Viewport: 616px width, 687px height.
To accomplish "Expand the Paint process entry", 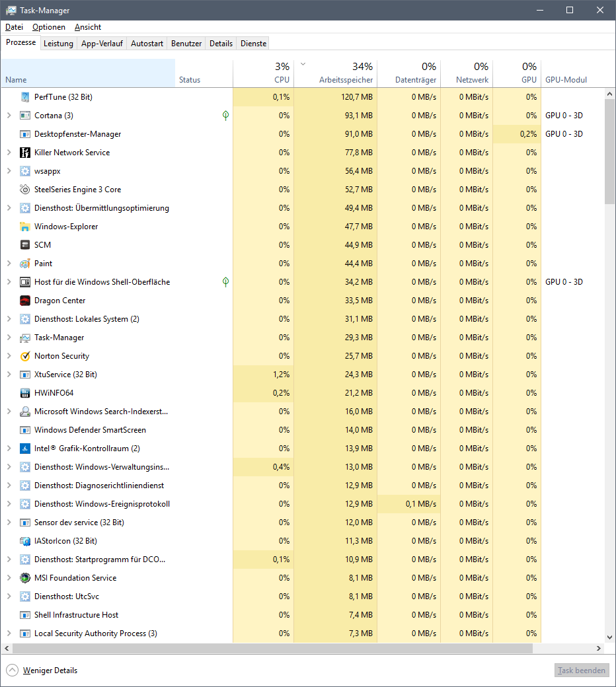I will [x=9, y=264].
